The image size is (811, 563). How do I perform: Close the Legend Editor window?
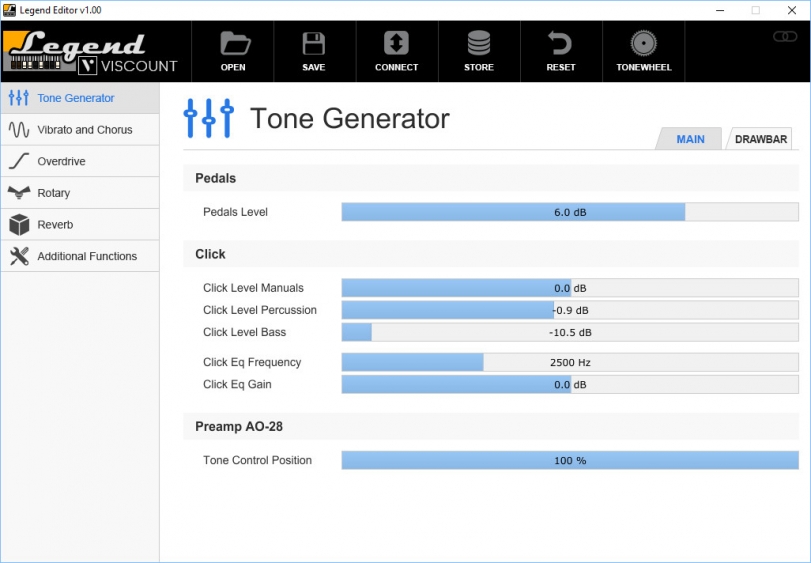[791, 10]
